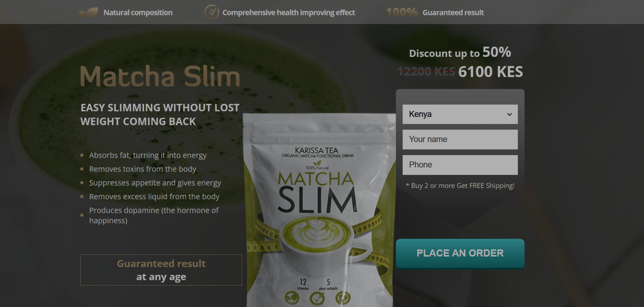This screenshot has height=307, width=644.
Task: Click the Matcha Slim title heading
Action: (160, 76)
